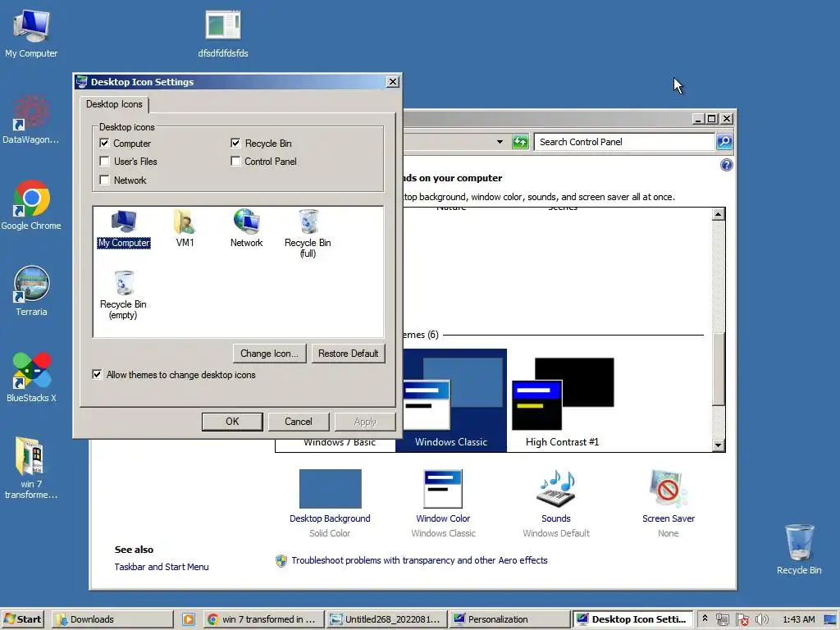Show hidden tray icons arrow

pos(705,619)
